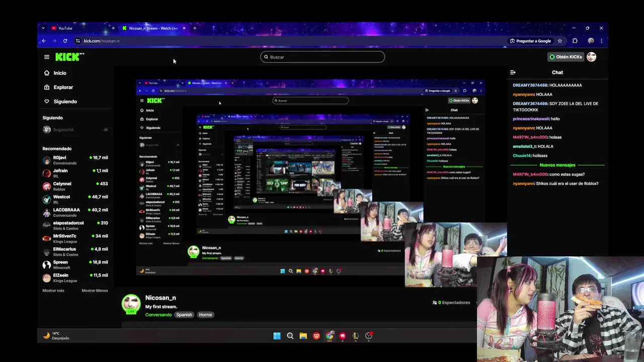Click Preguntar a Google lens button
The height and width of the screenshot is (362, 644).
[x=530, y=41]
